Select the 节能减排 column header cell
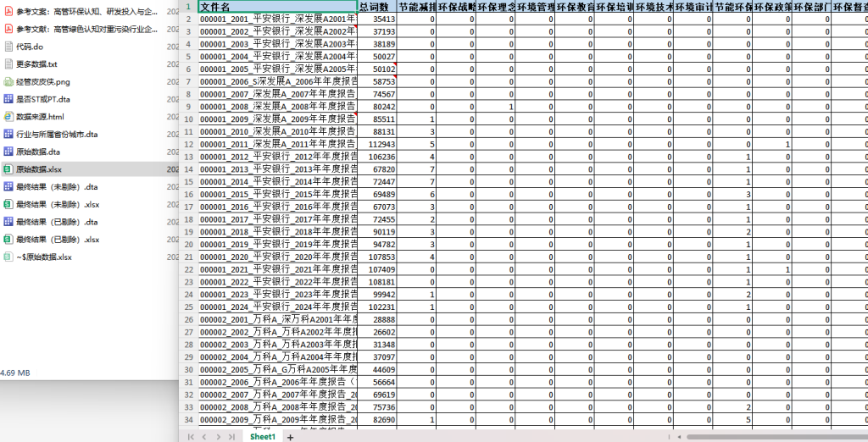This screenshot has width=868, height=442. [x=417, y=7]
